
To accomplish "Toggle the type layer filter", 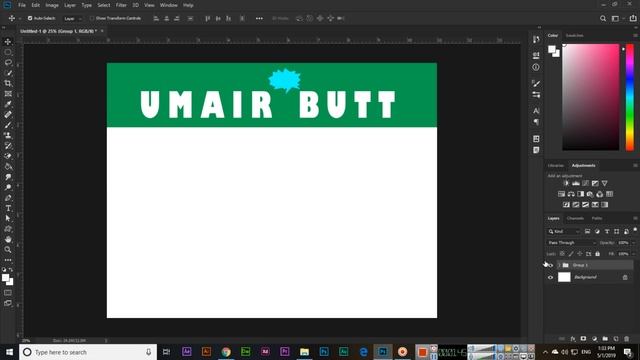I will [x=607, y=231].
